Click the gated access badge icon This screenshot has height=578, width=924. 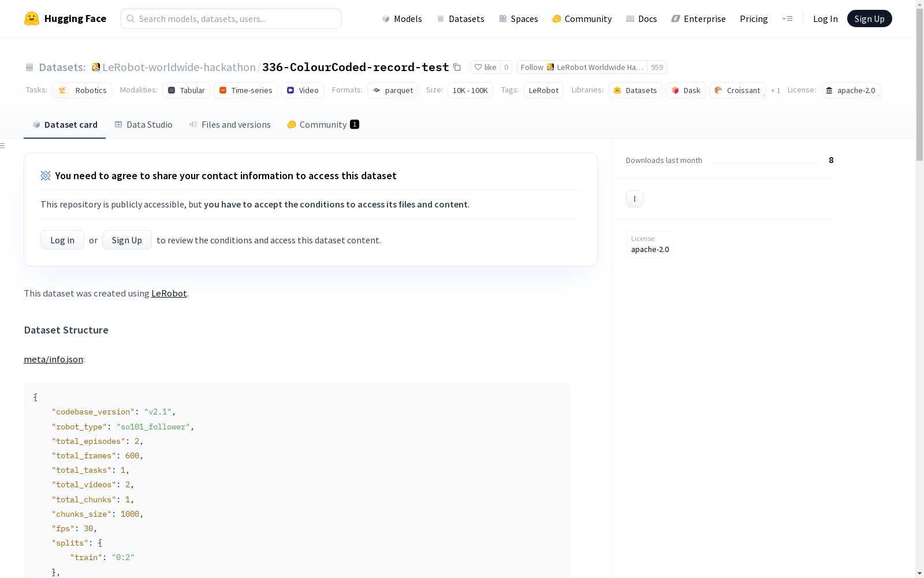click(x=46, y=176)
